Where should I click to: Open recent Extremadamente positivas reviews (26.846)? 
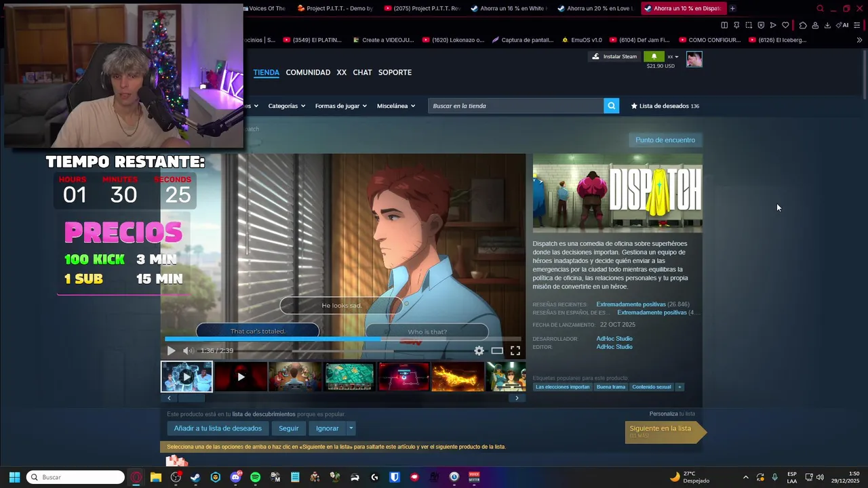(642, 304)
